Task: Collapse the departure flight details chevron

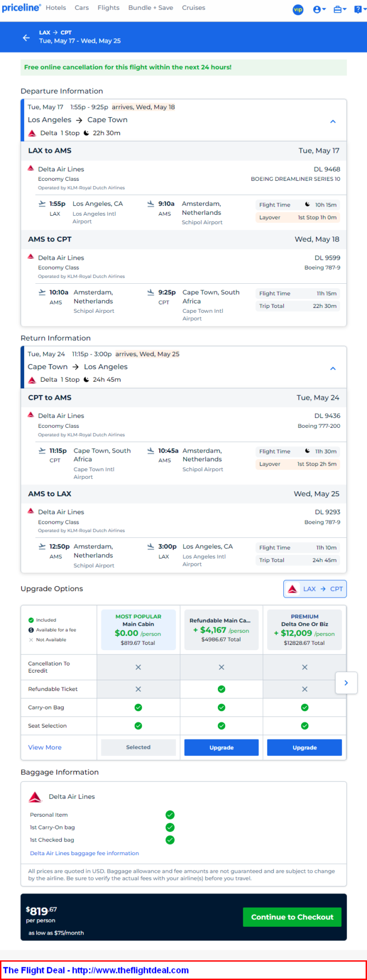Action: point(332,121)
